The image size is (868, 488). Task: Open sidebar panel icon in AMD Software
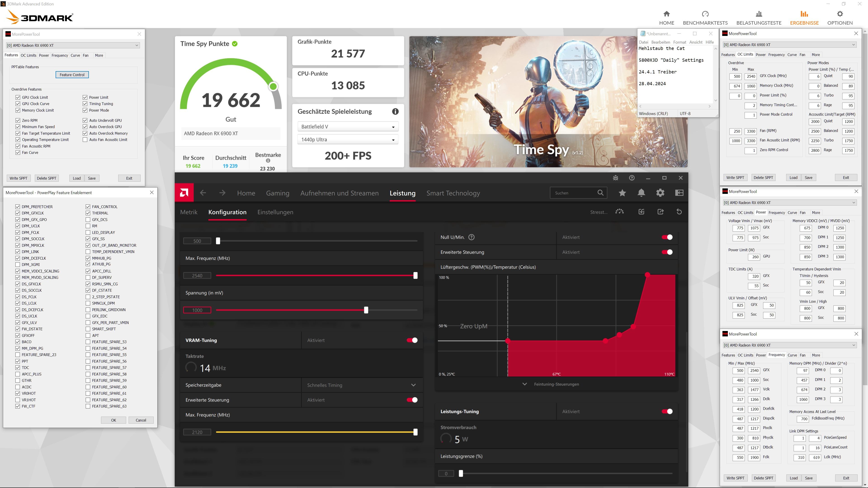(x=679, y=193)
